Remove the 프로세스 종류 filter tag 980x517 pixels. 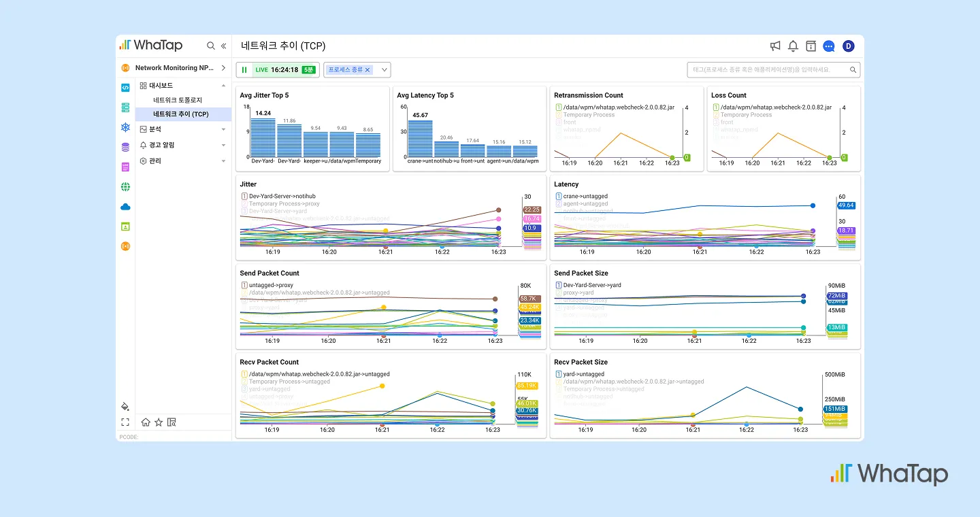367,69
